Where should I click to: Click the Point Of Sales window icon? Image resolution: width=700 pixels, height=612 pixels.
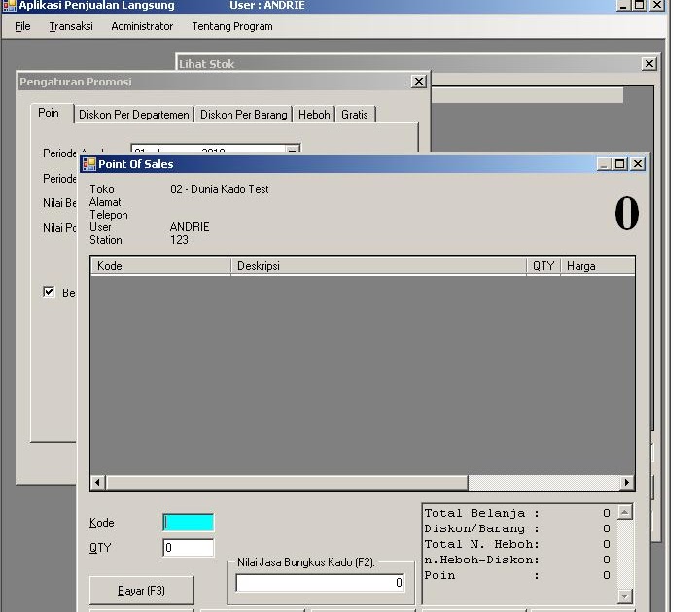point(89,164)
